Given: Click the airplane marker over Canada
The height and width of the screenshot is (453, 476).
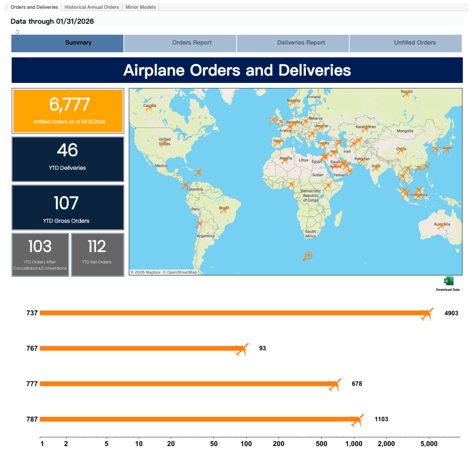Looking at the screenshot, I should 149,106.
